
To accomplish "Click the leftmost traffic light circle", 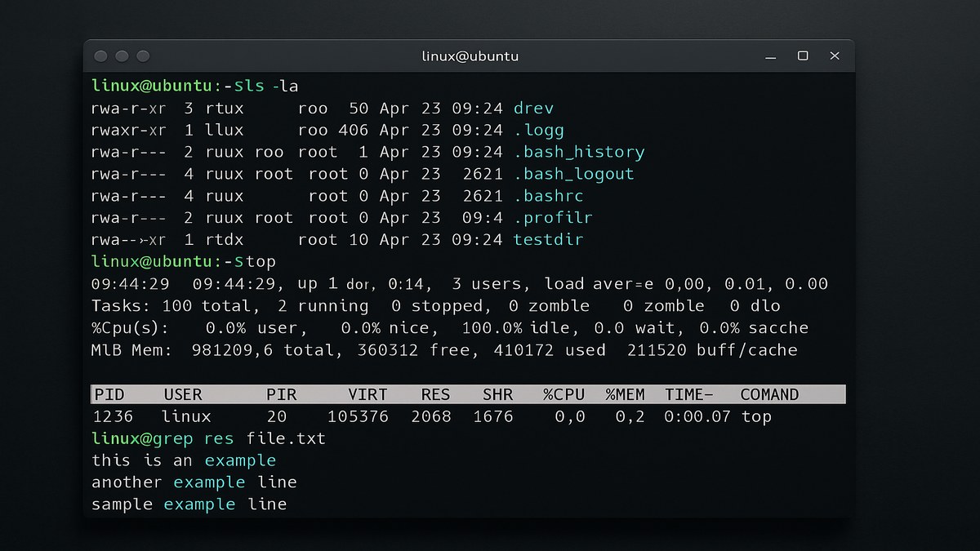I will click(100, 56).
